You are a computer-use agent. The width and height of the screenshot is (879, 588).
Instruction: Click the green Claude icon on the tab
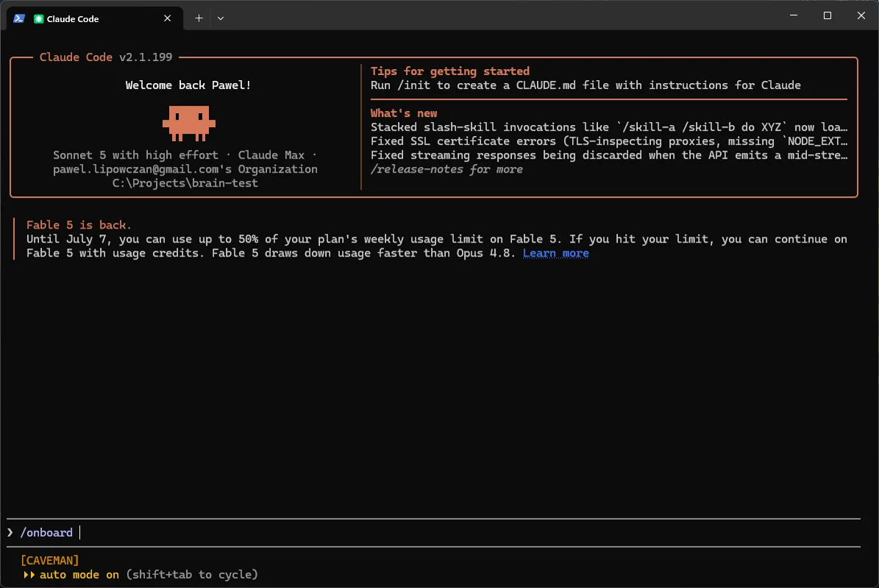coord(39,18)
